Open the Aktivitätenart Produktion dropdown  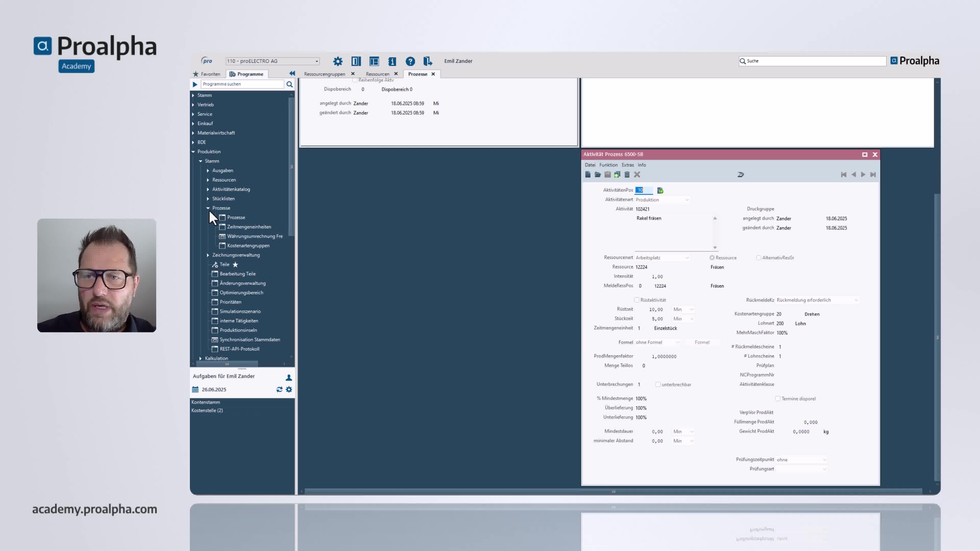click(687, 200)
